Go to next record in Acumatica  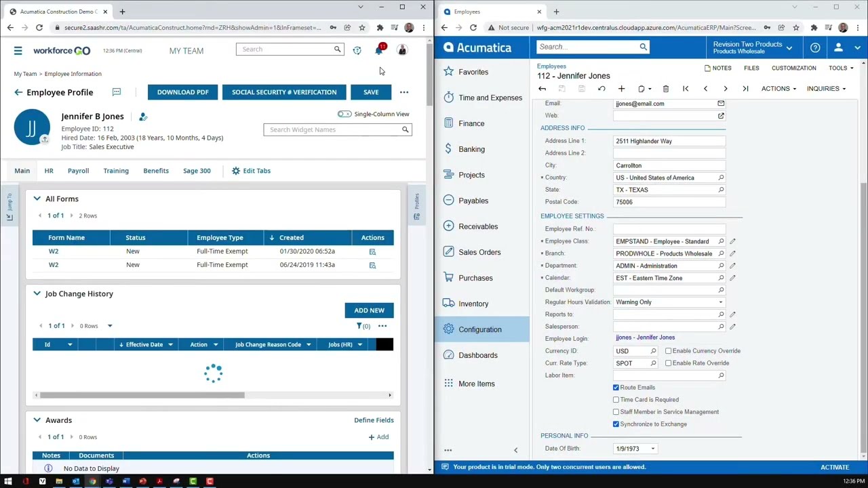(x=725, y=89)
